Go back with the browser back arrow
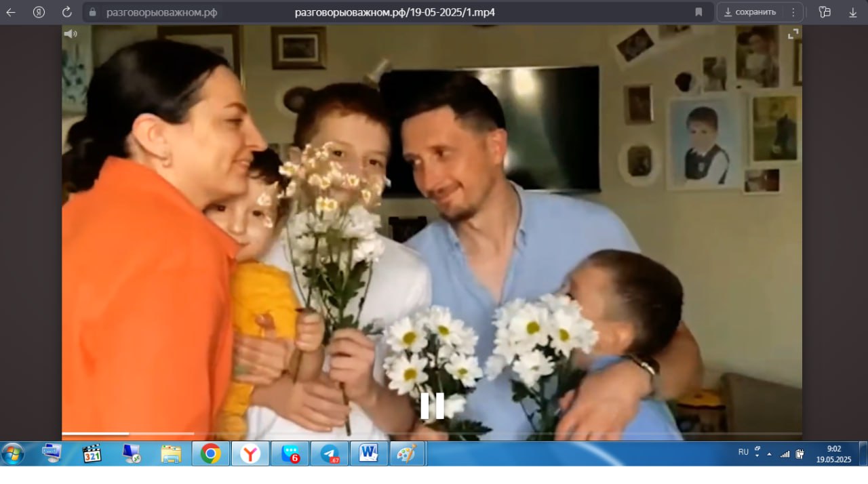The image size is (868, 484). click(11, 12)
